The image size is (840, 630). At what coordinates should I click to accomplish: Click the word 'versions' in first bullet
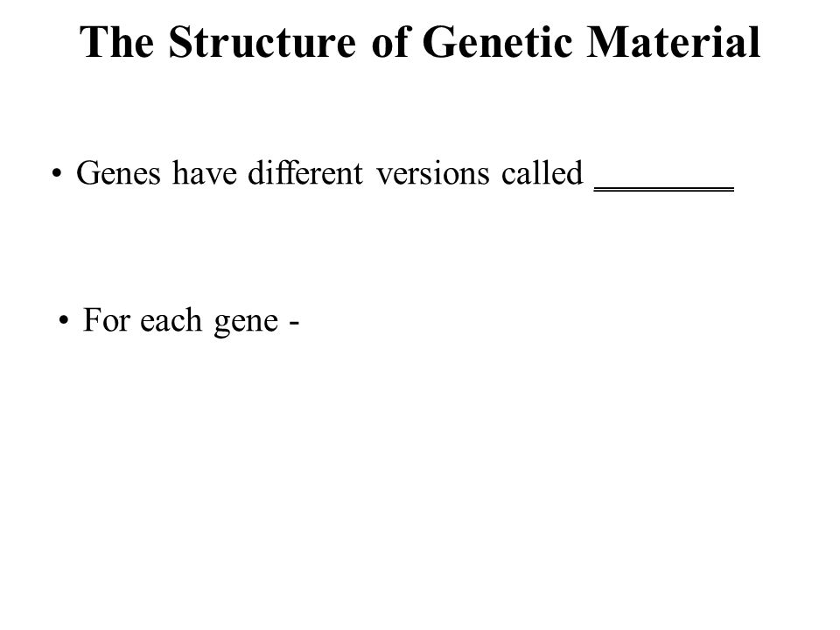click(x=433, y=174)
